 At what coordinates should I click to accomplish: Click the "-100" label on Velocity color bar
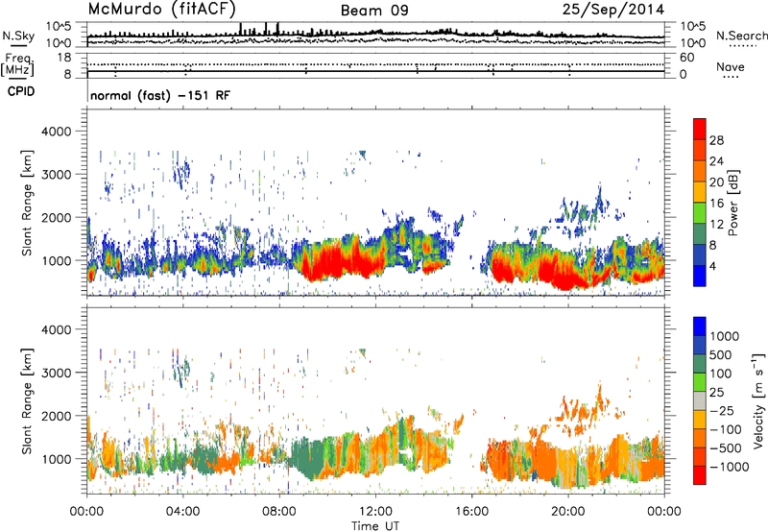(726, 429)
